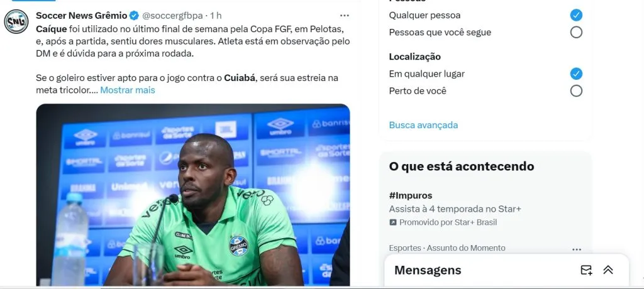Click the verified badge next to Soccer News Grêmio

(x=135, y=16)
